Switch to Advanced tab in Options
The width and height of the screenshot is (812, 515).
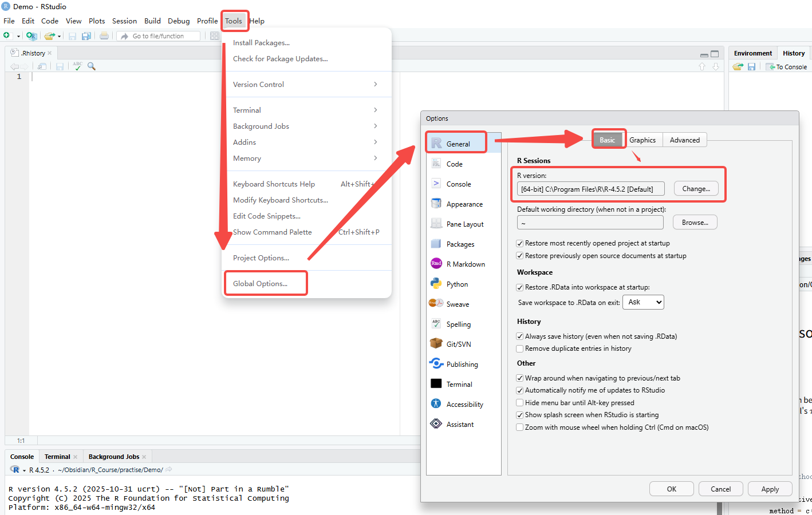(685, 140)
